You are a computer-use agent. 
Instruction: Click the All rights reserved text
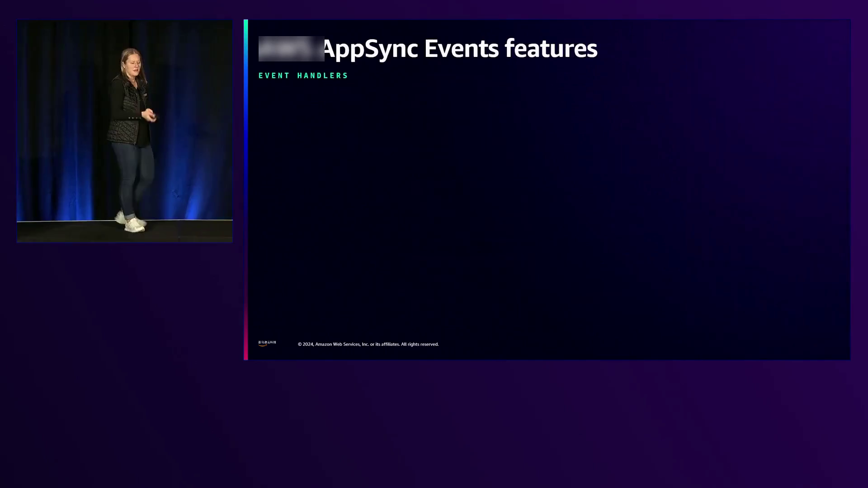tap(420, 344)
